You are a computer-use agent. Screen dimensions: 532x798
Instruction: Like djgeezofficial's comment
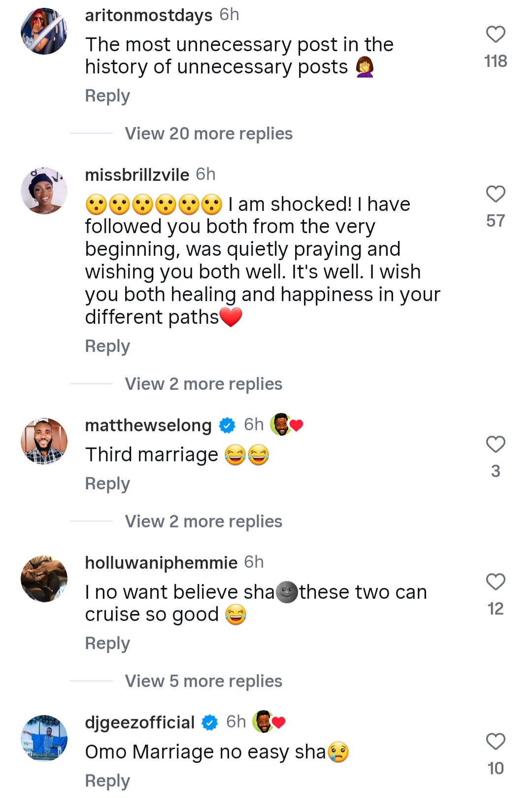495,742
